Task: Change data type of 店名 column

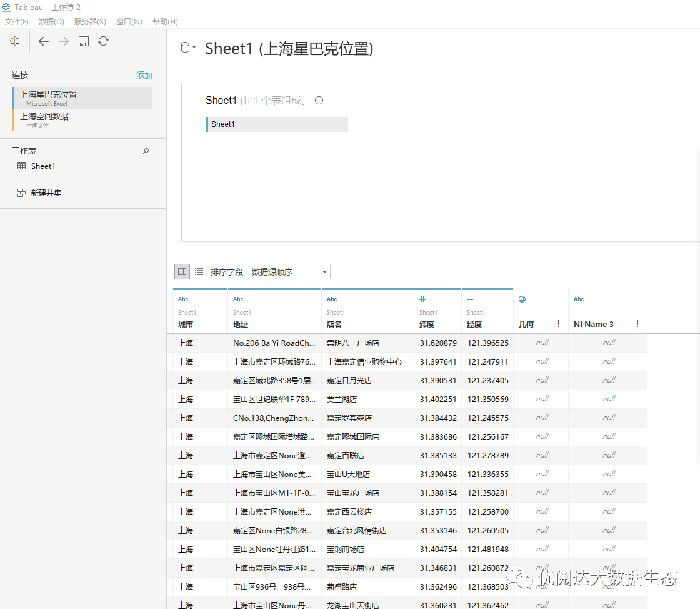Action: click(x=332, y=299)
